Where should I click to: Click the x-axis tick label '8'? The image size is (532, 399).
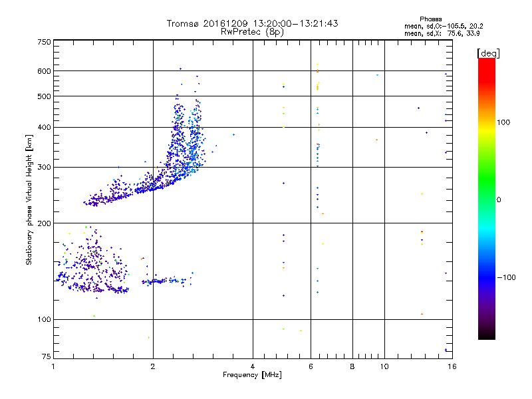pos(352,366)
